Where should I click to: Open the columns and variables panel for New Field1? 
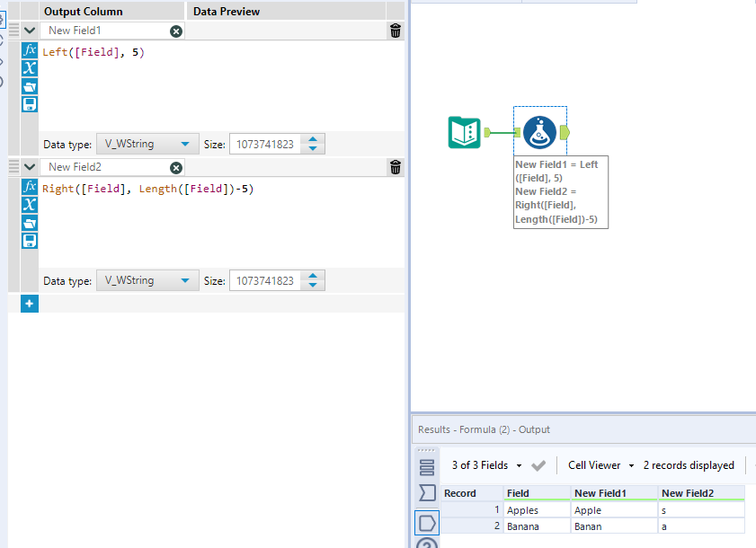[x=29, y=67]
